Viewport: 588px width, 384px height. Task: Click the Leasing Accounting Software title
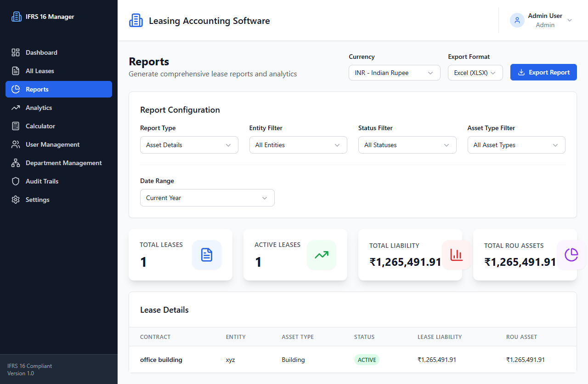[x=209, y=21]
